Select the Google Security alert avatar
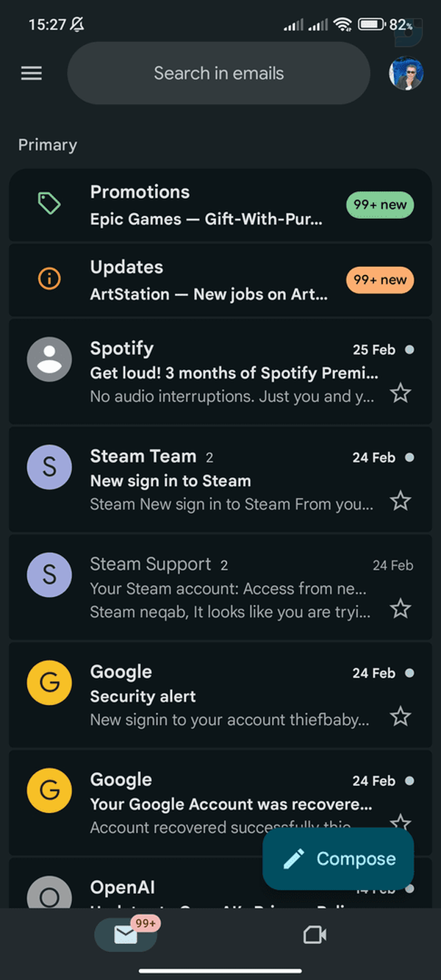 49,683
